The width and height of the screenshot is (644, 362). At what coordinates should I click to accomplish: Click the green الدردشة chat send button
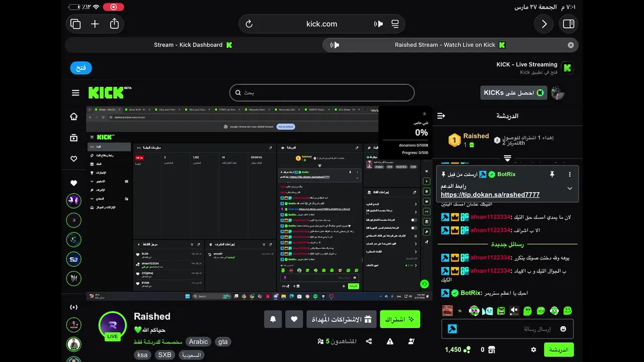(x=558, y=349)
